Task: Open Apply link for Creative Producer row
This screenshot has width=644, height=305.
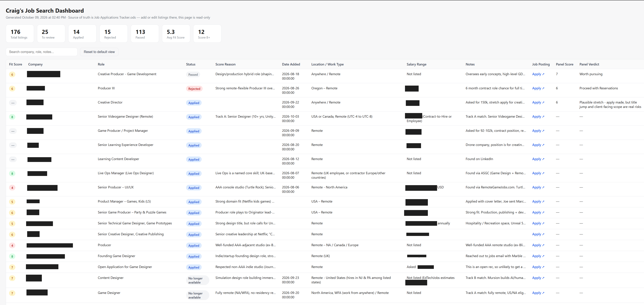Action: click(x=538, y=74)
